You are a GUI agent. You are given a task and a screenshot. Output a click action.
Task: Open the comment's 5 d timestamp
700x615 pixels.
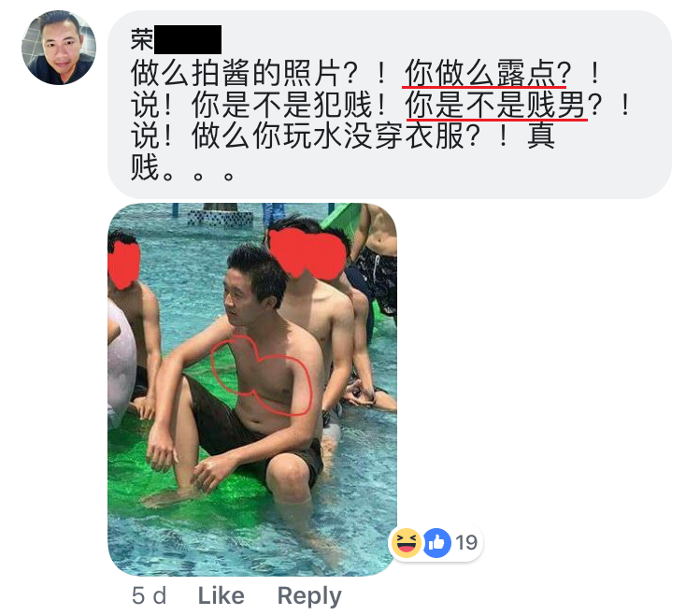[x=150, y=595]
